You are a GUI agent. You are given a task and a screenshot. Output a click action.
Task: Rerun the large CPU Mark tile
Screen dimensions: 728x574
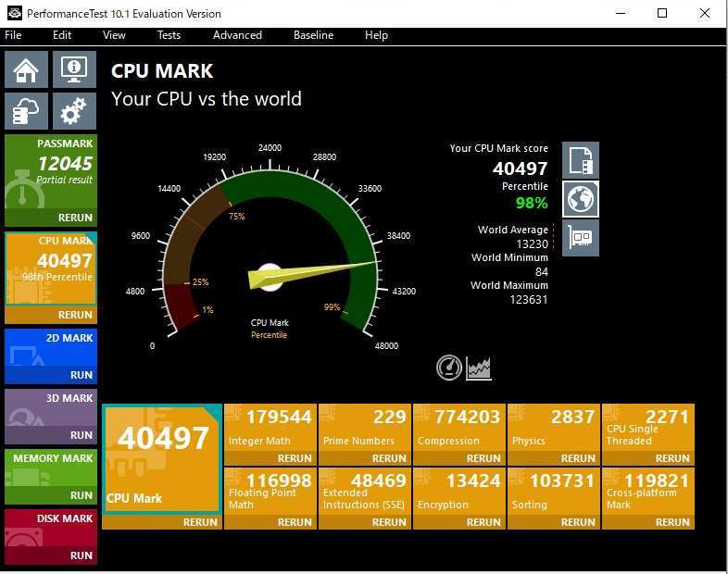point(200,522)
